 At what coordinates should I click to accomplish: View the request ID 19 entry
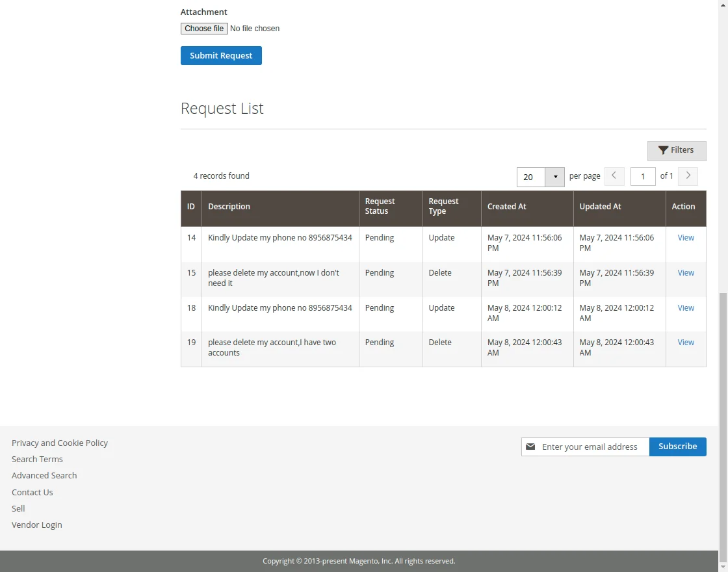tap(686, 342)
